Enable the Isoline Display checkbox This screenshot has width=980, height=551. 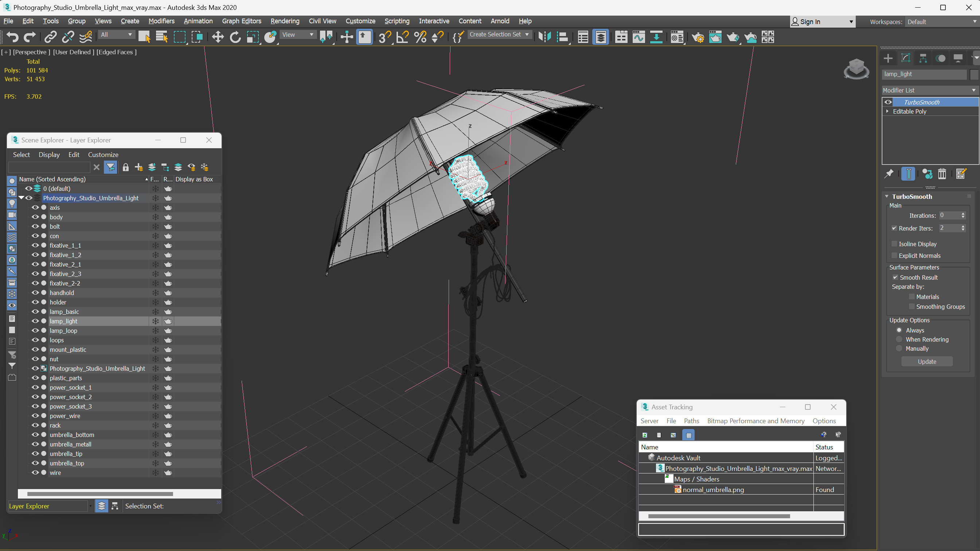pyautogui.click(x=895, y=244)
